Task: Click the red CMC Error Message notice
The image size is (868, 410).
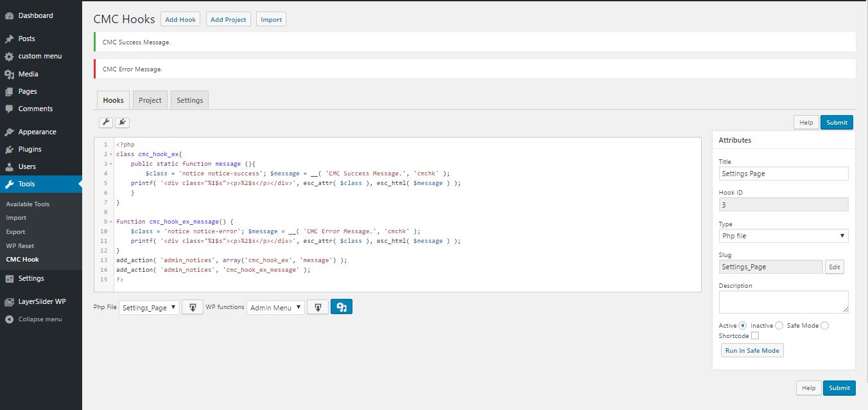Action: 474,69
